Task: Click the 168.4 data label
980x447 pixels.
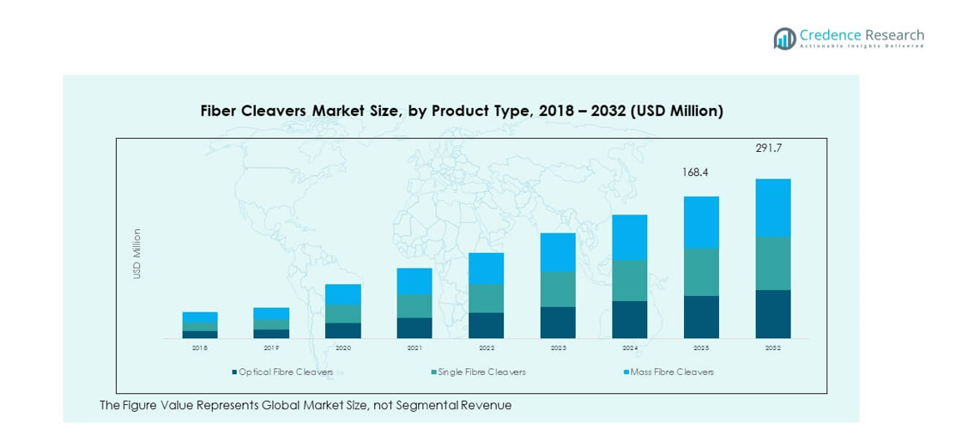Action: point(697,172)
